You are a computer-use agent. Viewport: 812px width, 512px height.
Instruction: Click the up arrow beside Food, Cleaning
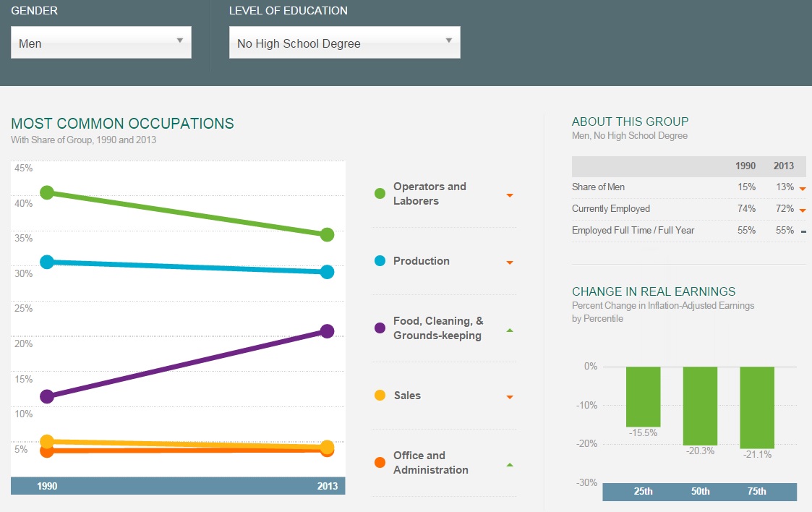[x=510, y=330]
